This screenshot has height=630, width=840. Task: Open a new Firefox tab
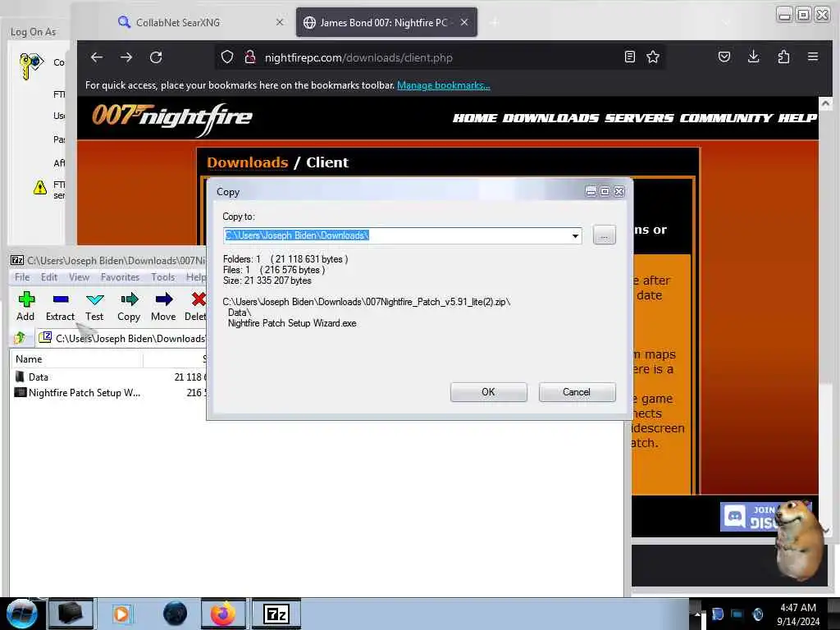click(x=495, y=22)
